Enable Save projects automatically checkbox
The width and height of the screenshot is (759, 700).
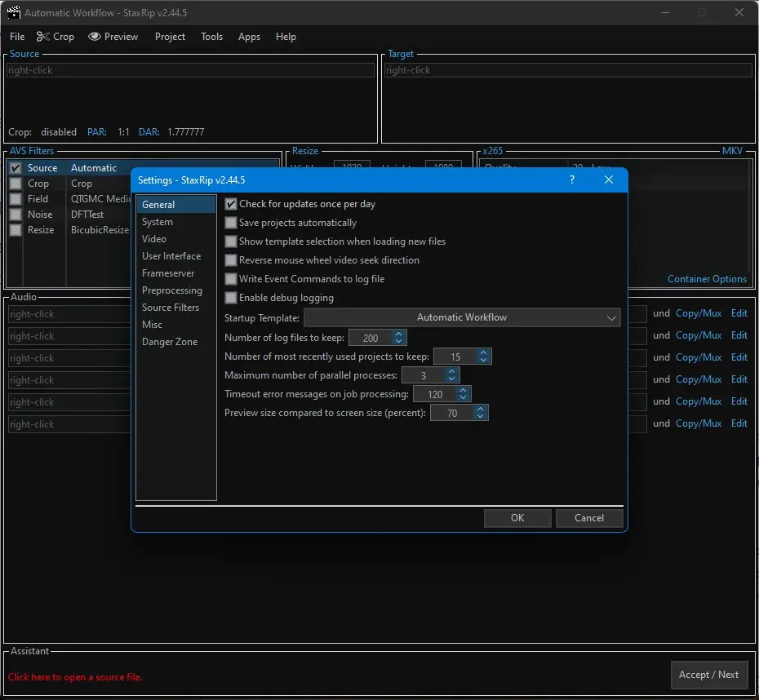[x=231, y=223]
